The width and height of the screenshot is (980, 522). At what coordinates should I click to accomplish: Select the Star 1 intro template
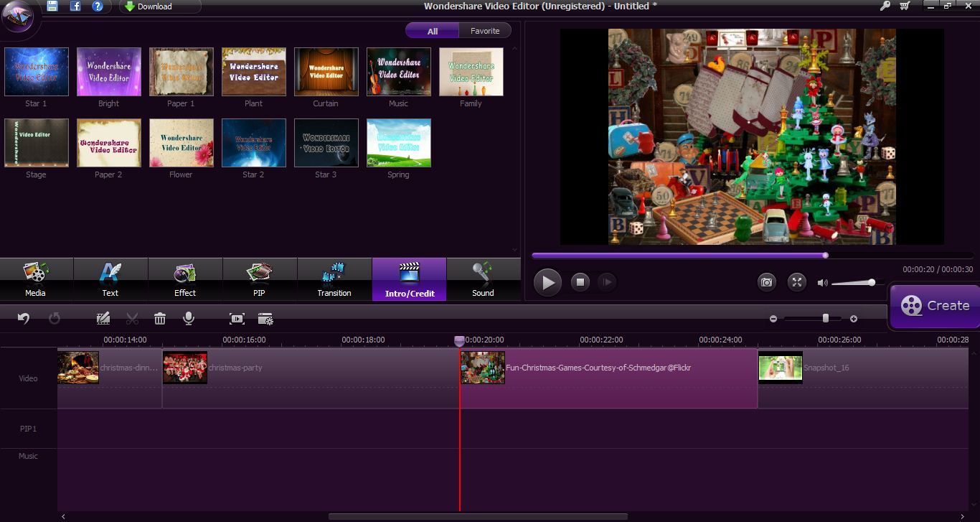click(x=37, y=72)
